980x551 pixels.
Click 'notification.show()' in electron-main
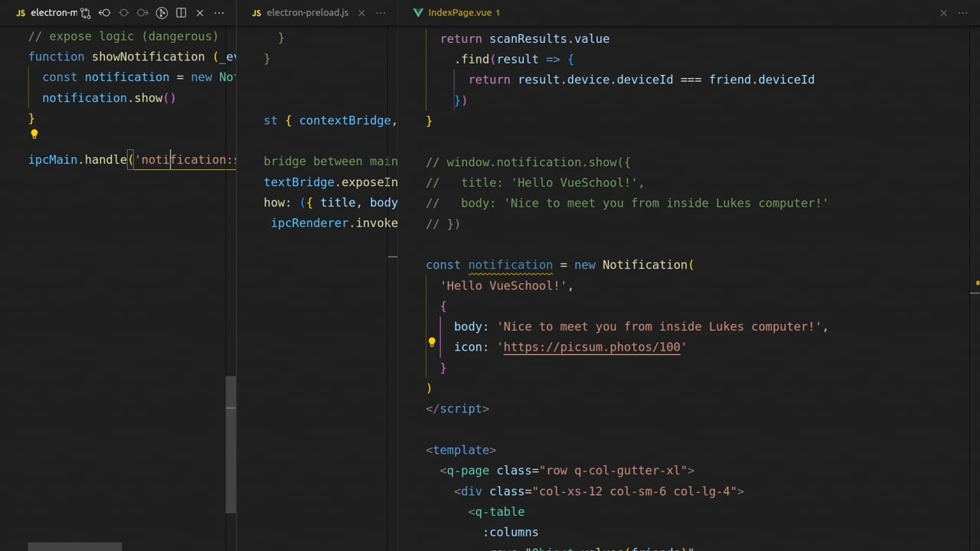(109, 98)
